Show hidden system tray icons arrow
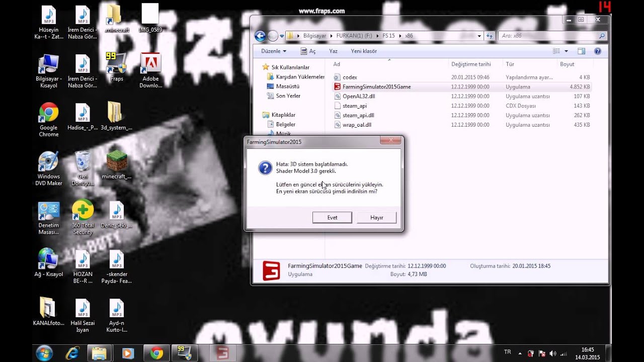This screenshot has width=644, height=362. pos(521,353)
